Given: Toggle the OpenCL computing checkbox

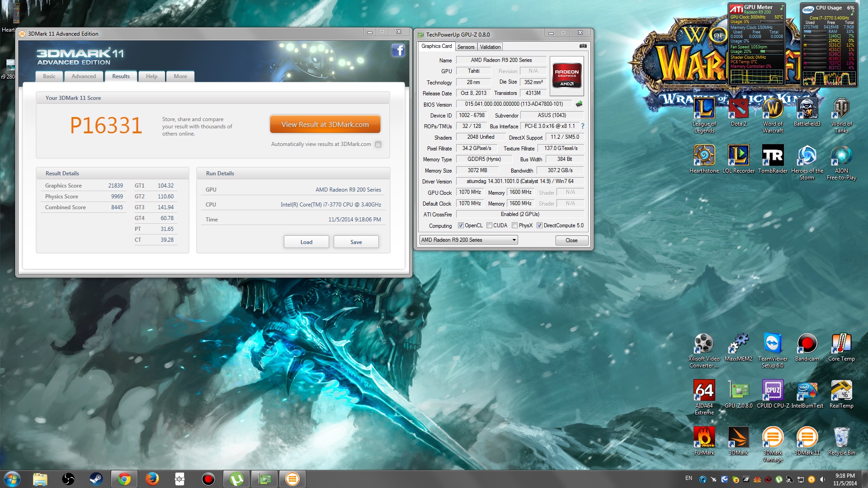Looking at the screenshot, I should pos(461,225).
